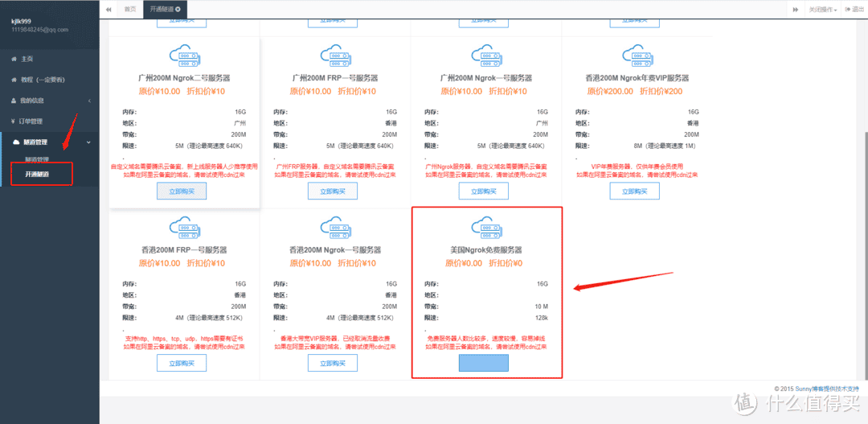The width and height of the screenshot is (868, 424).
Task: Click cloud server icon of 香港200M FRP一号服务器
Action: [x=184, y=228]
